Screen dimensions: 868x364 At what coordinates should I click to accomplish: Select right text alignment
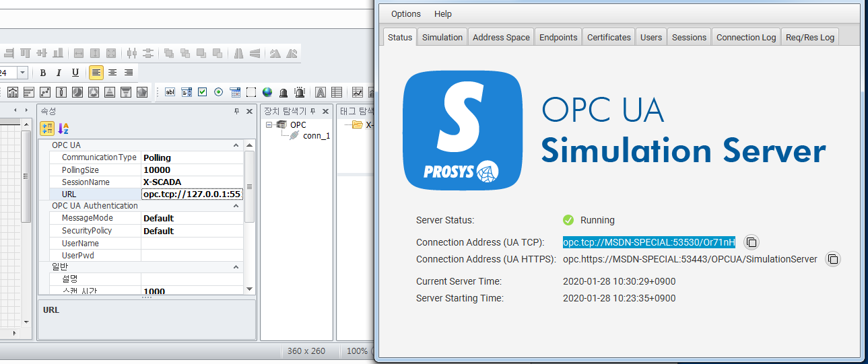(129, 73)
